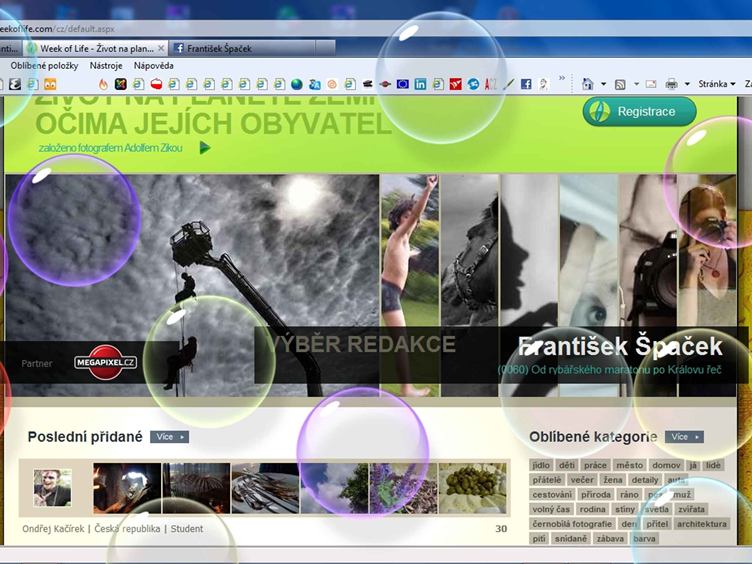The height and width of the screenshot is (564, 752).
Task: Open the jumping boy featured photo strip
Action: pyautogui.click(x=410, y=285)
